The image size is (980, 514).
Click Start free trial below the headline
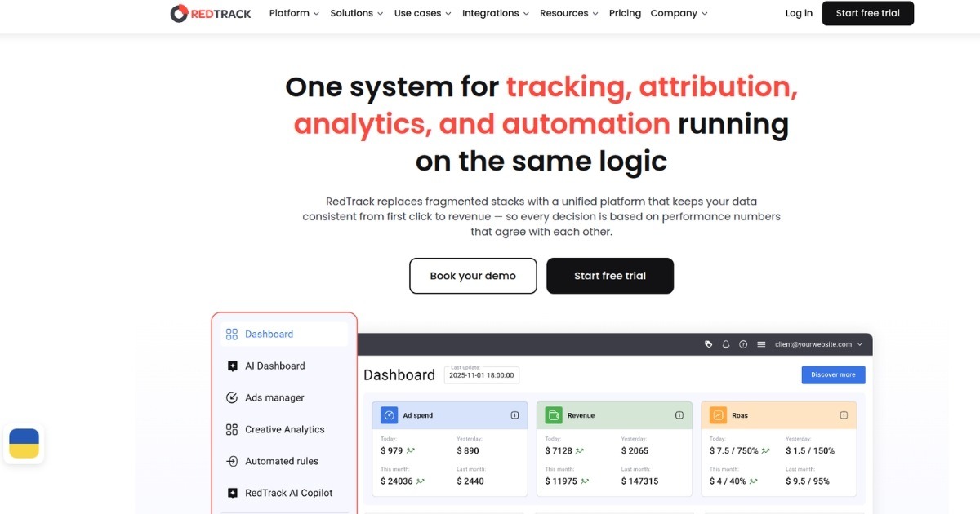(610, 276)
